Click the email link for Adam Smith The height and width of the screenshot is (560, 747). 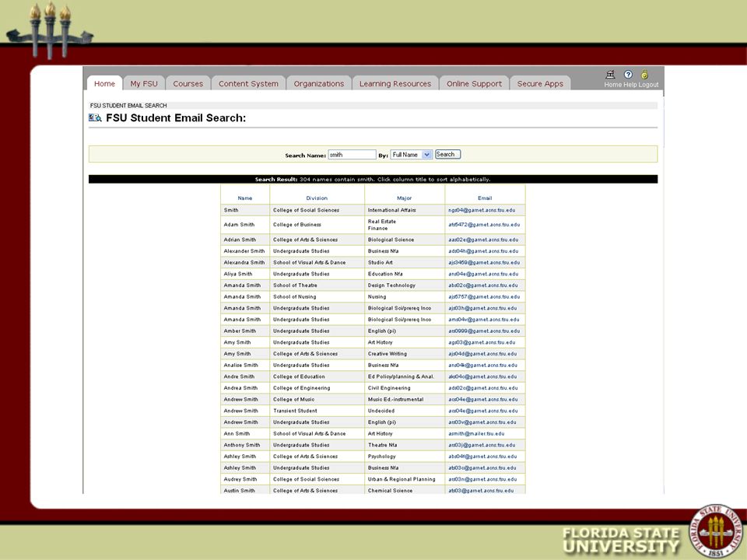click(x=483, y=225)
